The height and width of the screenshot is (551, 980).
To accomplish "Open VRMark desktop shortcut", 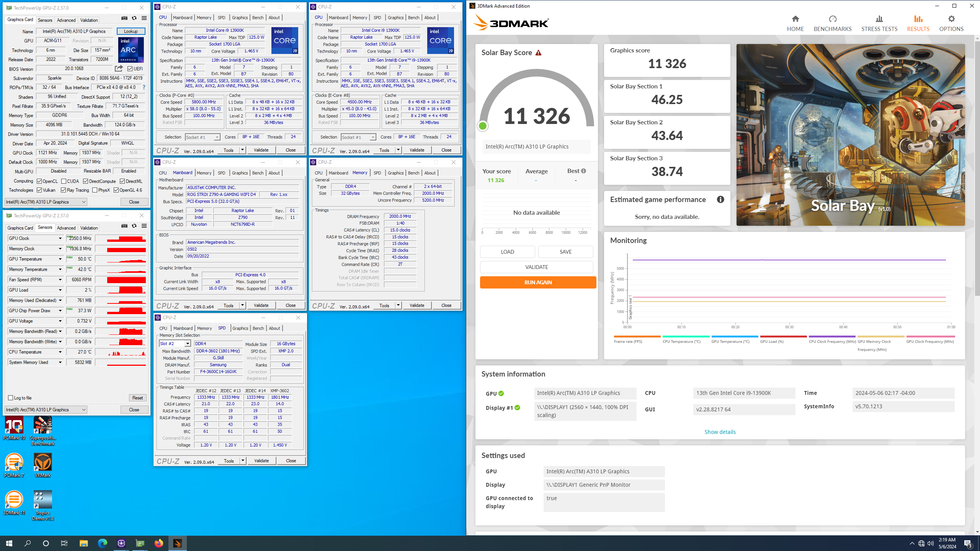I will 43,466.
